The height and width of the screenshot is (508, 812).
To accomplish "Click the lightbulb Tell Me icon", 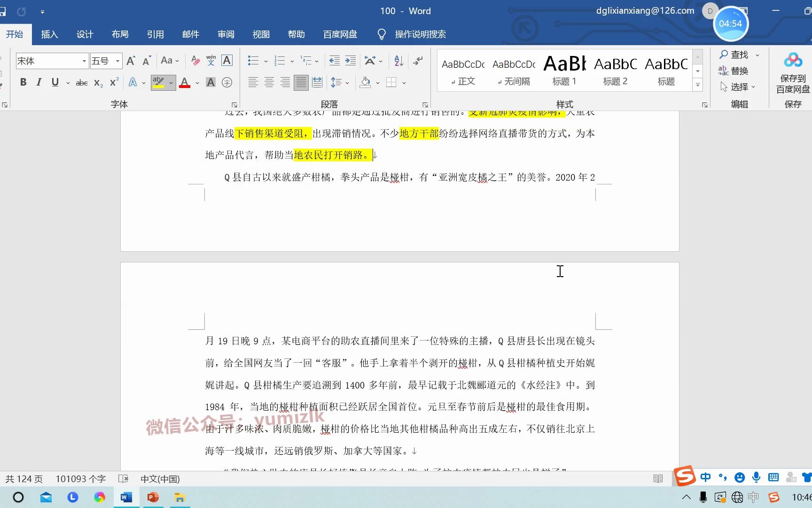I will [382, 34].
